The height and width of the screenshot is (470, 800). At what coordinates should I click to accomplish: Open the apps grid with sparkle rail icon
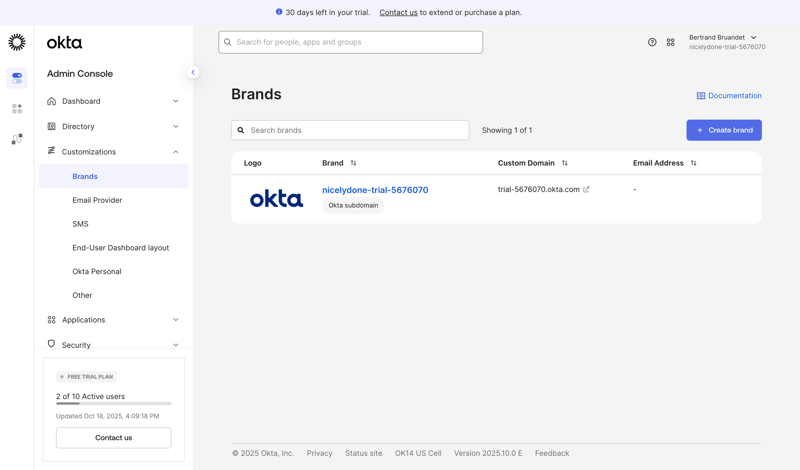pos(17,109)
